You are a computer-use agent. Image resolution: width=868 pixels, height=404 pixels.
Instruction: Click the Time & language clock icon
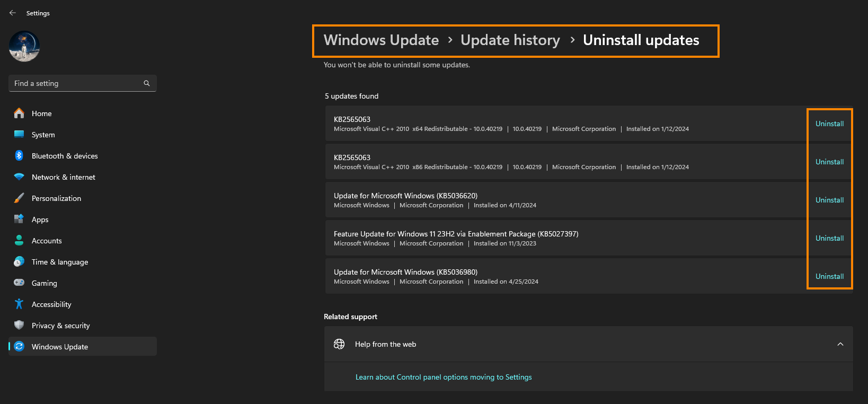[x=19, y=262]
